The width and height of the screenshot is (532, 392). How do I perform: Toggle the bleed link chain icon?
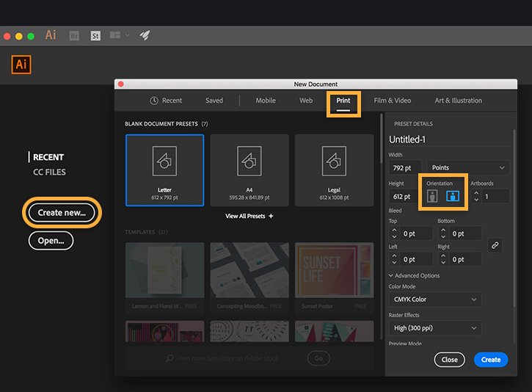pos(495,245)
